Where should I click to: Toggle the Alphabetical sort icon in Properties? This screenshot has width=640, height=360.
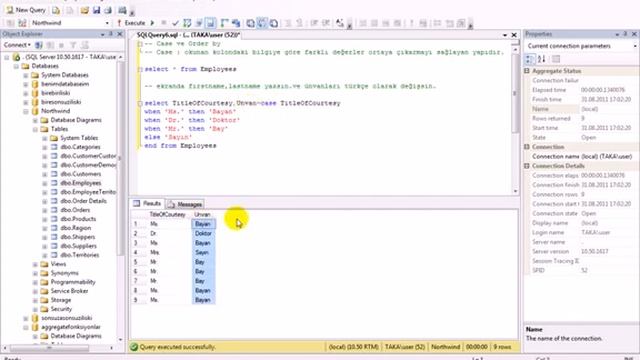542,60
